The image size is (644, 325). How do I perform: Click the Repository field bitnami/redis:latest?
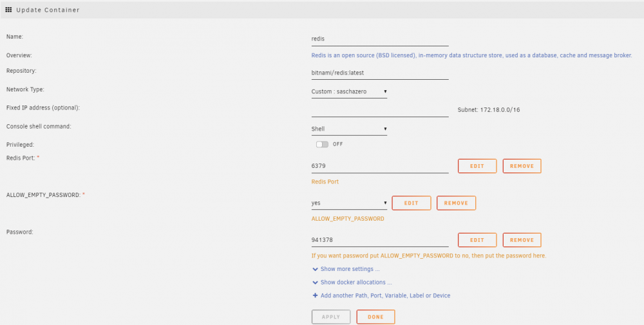tap(380, 73)
